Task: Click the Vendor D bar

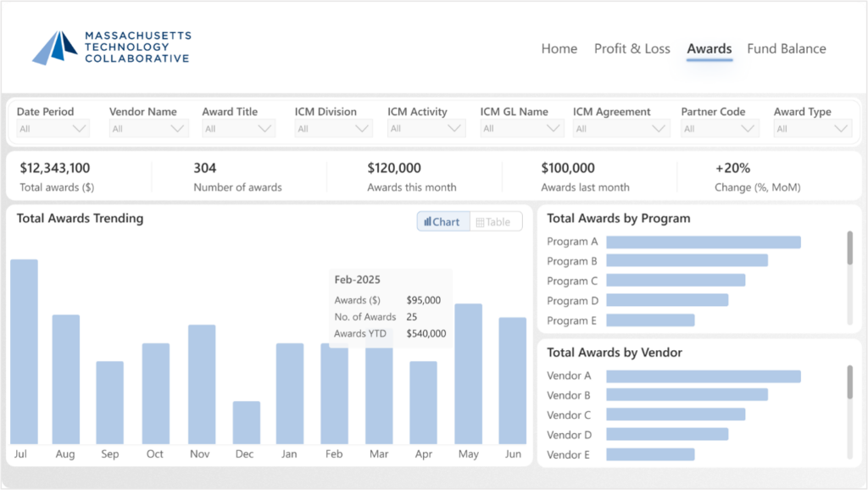Action: 667,434
